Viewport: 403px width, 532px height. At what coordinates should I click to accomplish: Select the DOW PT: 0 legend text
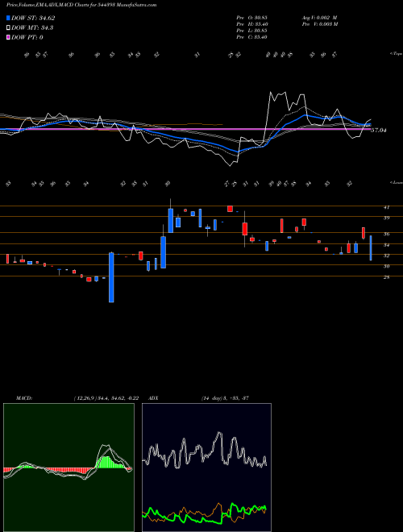click(27, 37)
